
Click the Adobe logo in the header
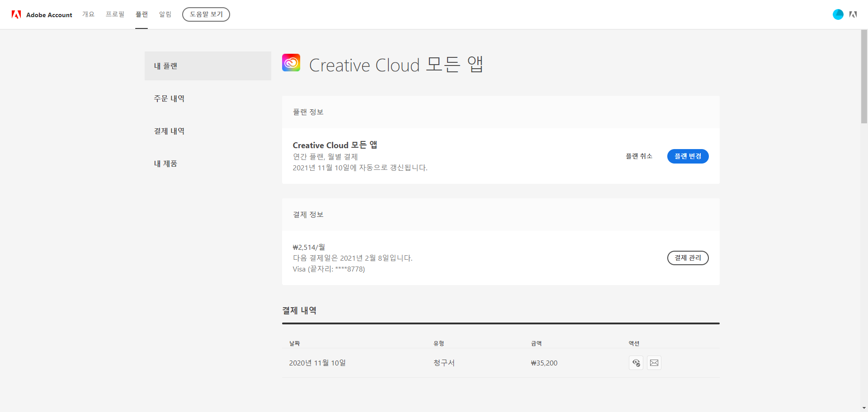16,14
